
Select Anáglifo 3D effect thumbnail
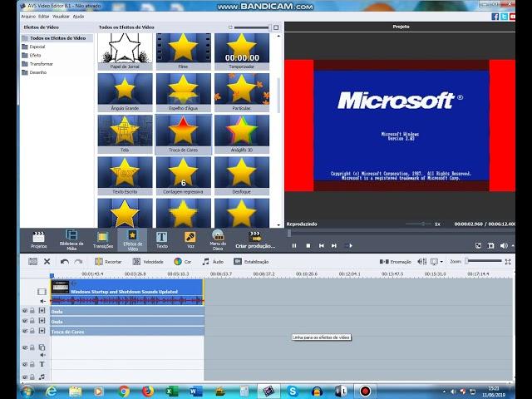click(242, 135)
